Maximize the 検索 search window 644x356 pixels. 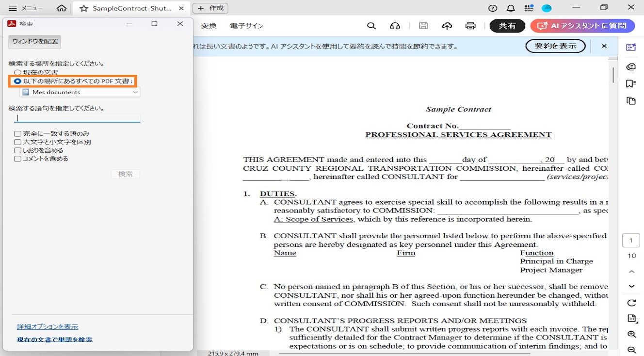tap(154, 24)
